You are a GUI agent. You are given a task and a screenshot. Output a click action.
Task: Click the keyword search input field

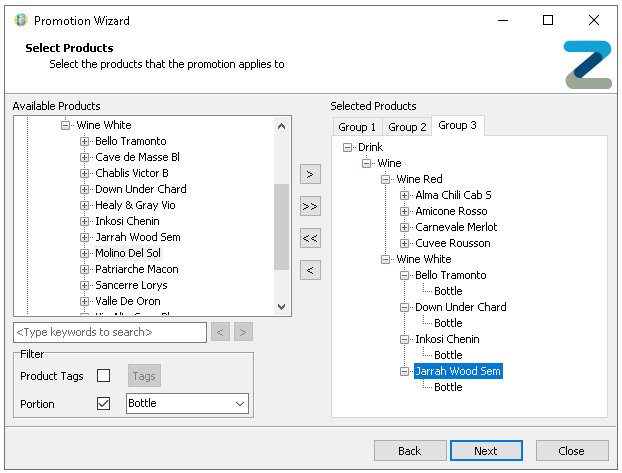click(x=110, y=332)
